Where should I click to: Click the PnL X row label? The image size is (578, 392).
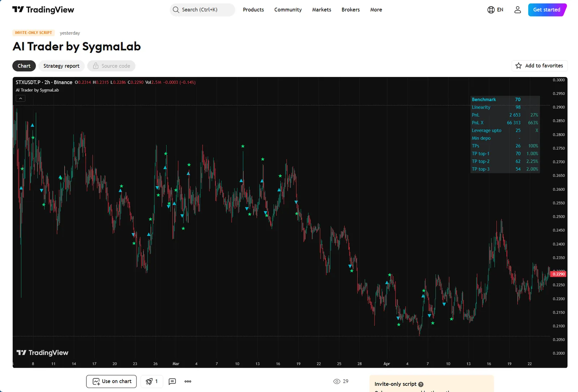click(x=478, y=123)
